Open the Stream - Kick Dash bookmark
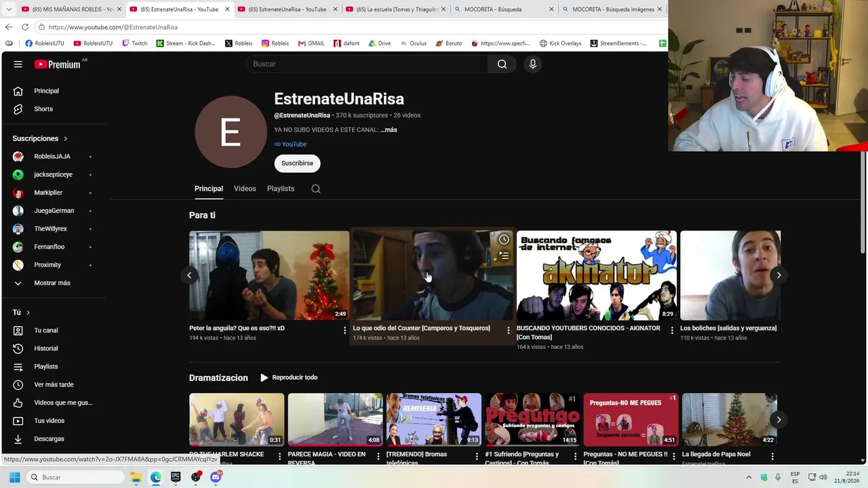This screenshot has height=488, width=868. 185,43
